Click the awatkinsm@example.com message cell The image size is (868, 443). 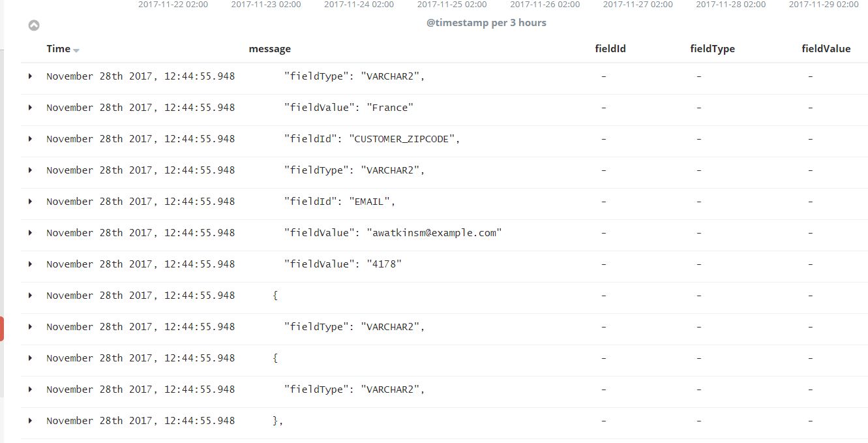tap(434, 233)
